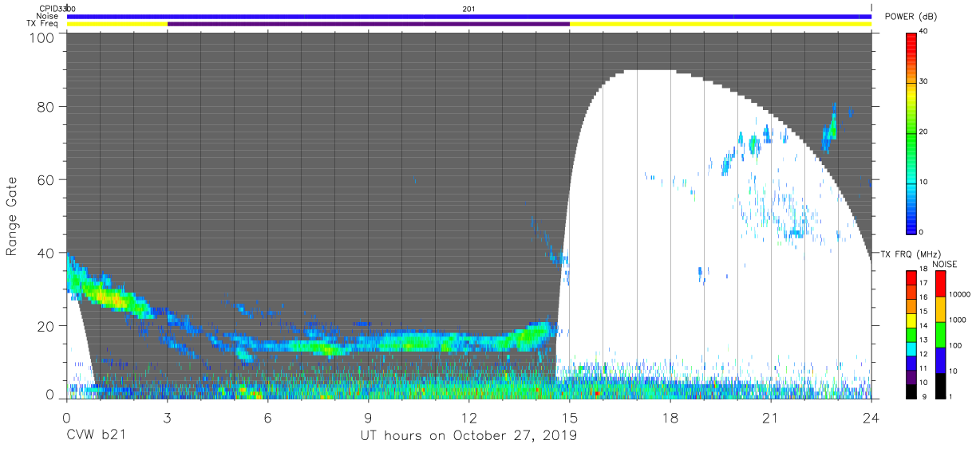The height and width of the screenshot is (452, 980).
Task: Pick purple 10-11 MHz frequency swatch
Action: click(912, 376)
